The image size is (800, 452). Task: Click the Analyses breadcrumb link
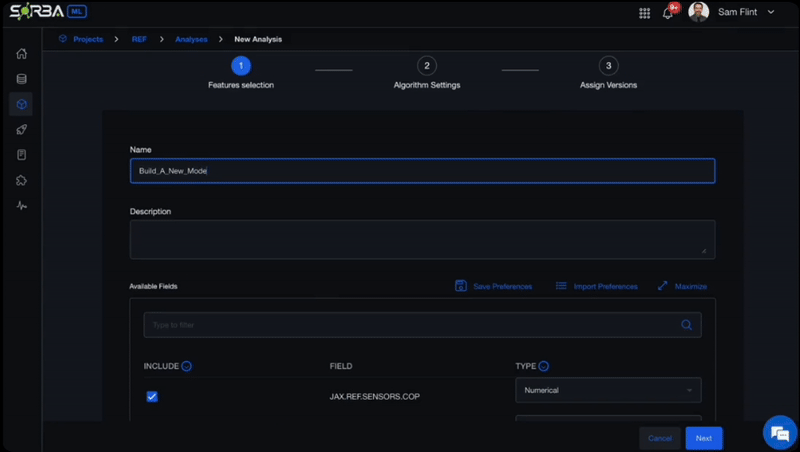click(191, 39)
